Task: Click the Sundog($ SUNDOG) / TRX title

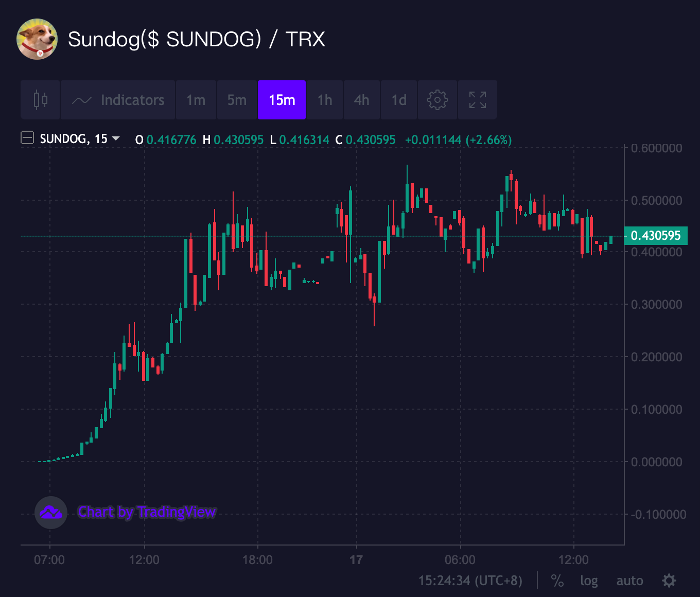Action: pyautogui.click(x=197, y=40)
